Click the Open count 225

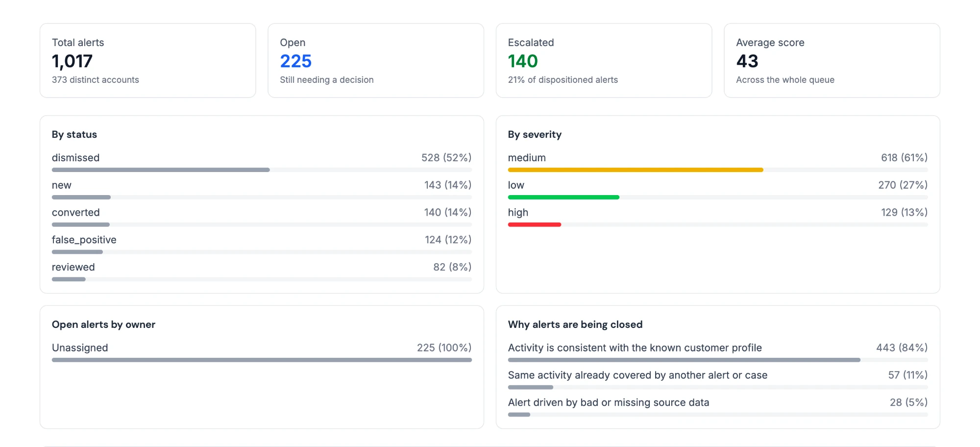(x=295, y=61)
